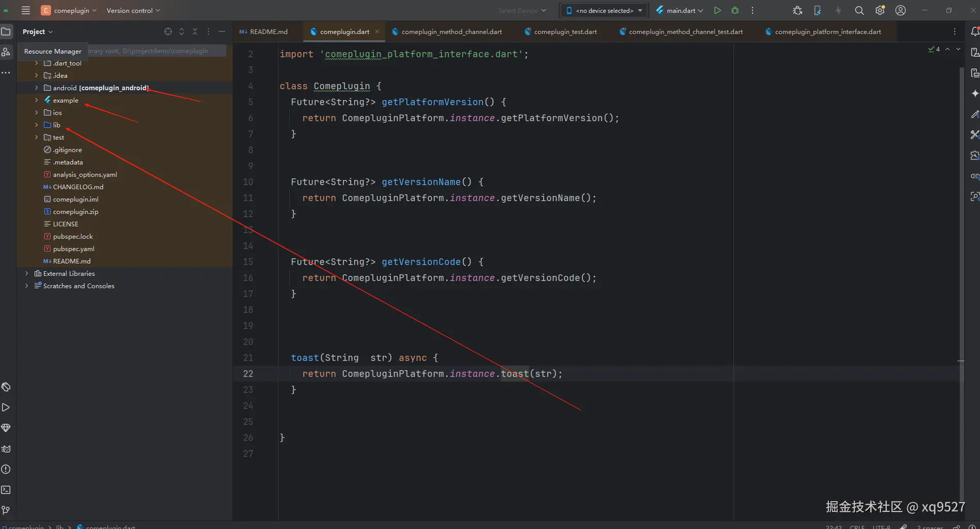
Task: Expand the android folder node
Action: (x=36, y=88)
